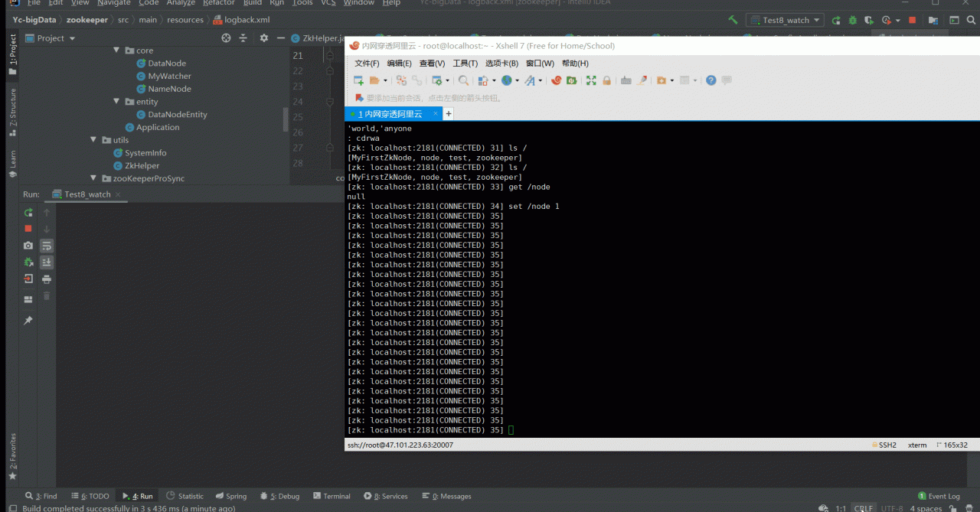Click the zookeeper breadcrumb

87,20
